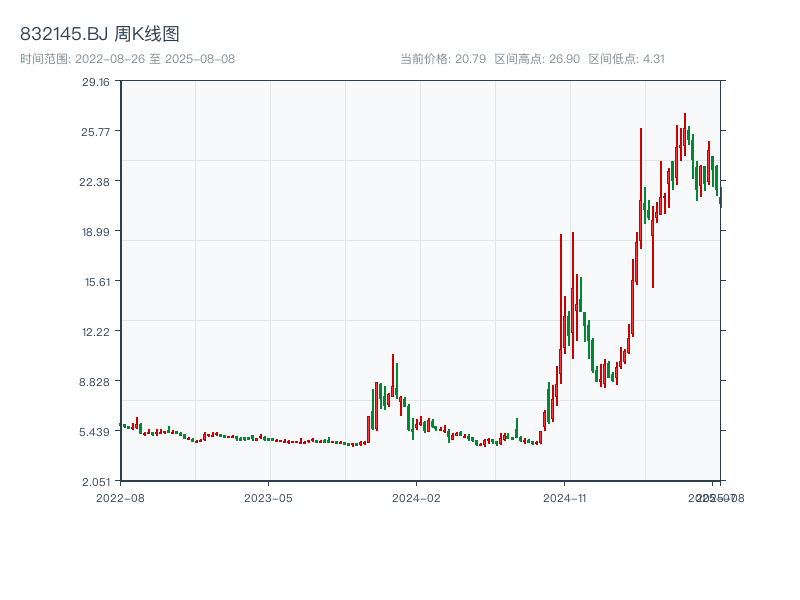Click x-axis label 2022-08
Screen dimensions: 800x600
(x=120, y=498)
